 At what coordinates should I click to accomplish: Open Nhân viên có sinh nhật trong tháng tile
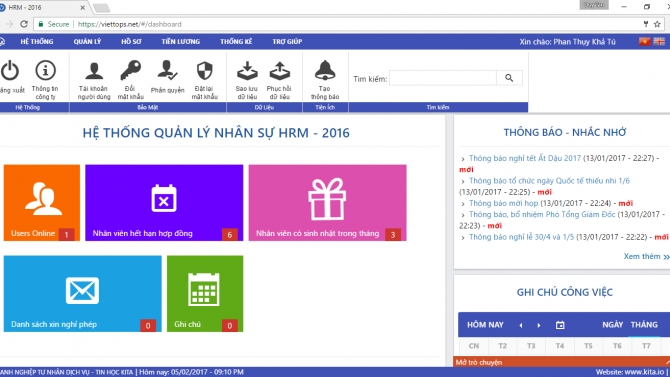pos(327,203)
